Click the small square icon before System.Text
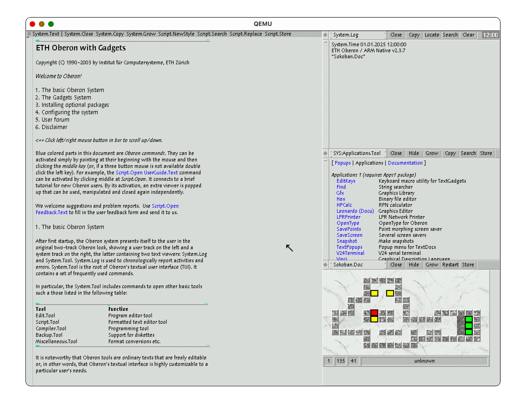This screenshot has height=420, width=526. coord(29,34)
